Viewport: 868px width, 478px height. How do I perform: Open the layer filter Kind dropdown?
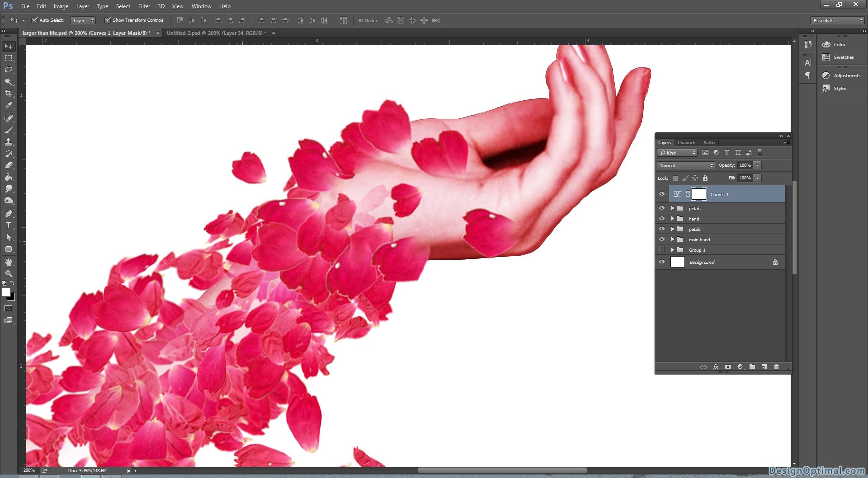[677, 153]
